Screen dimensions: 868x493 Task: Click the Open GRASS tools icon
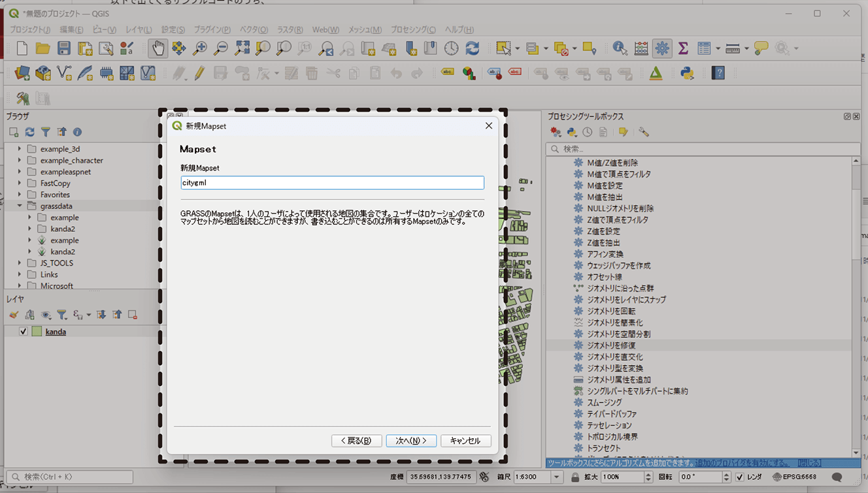[23, 98]
